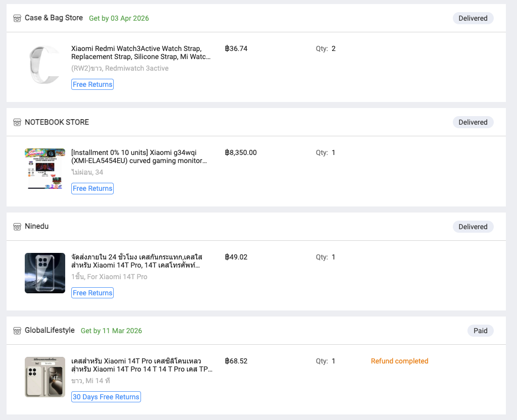
Task: Open the clear Xiaomi 14T Pro case thumbnail
Action: click(45, 273)
